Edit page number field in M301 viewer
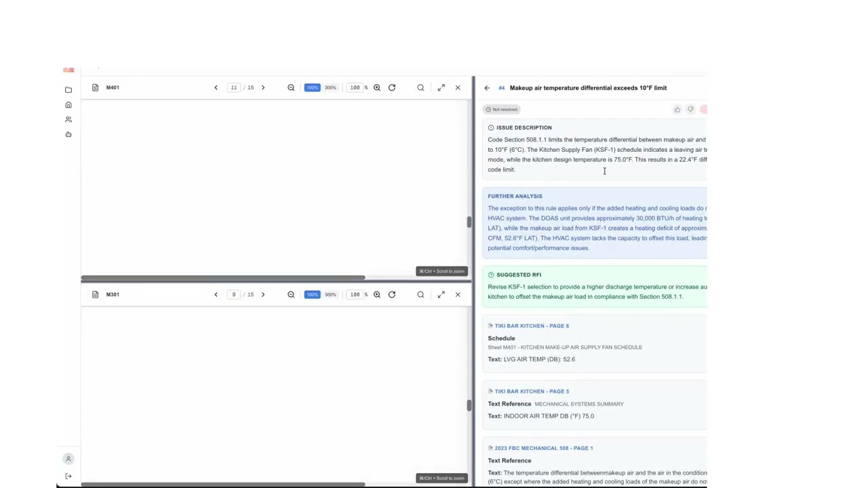The height and width of the screenshot is (488, 868). click(234, 294)
